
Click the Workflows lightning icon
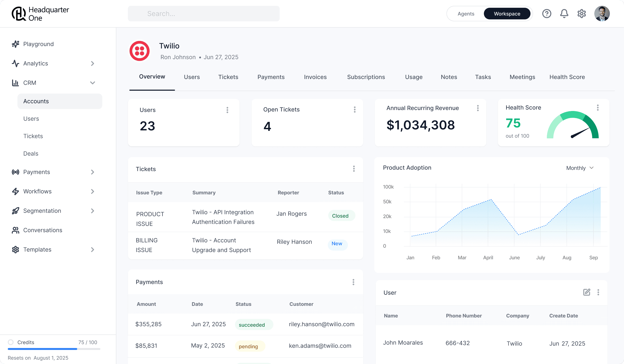[x=15, y=191]
